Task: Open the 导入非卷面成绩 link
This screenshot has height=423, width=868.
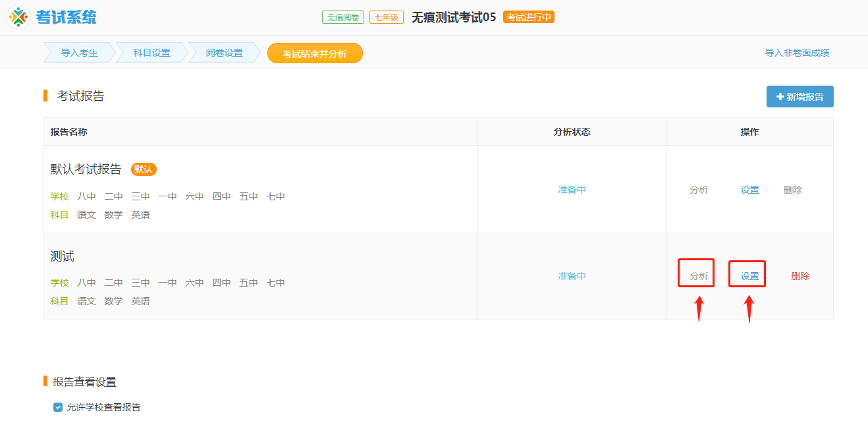Action: [797, 53]
